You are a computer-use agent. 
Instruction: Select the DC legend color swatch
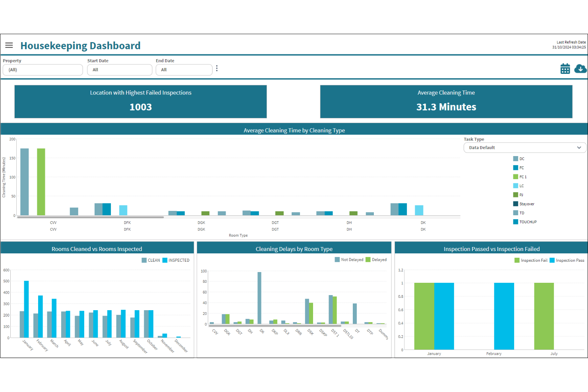(x=516, y=159)
